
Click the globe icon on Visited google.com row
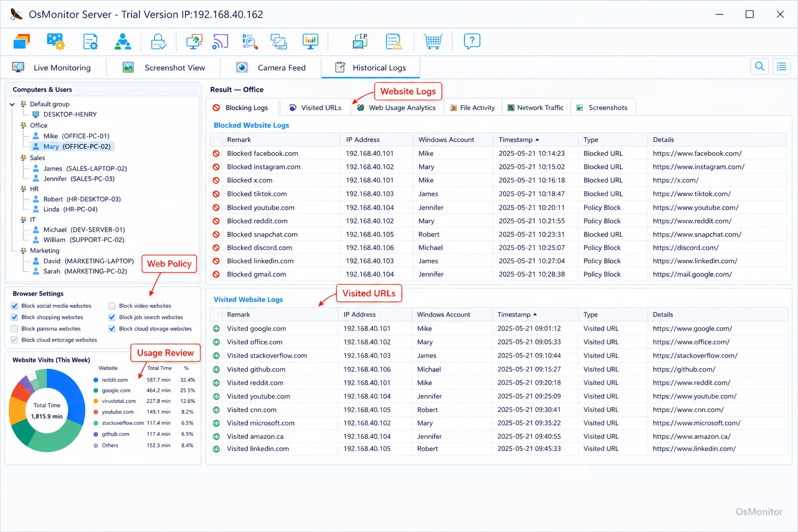[x=216, y=329]
